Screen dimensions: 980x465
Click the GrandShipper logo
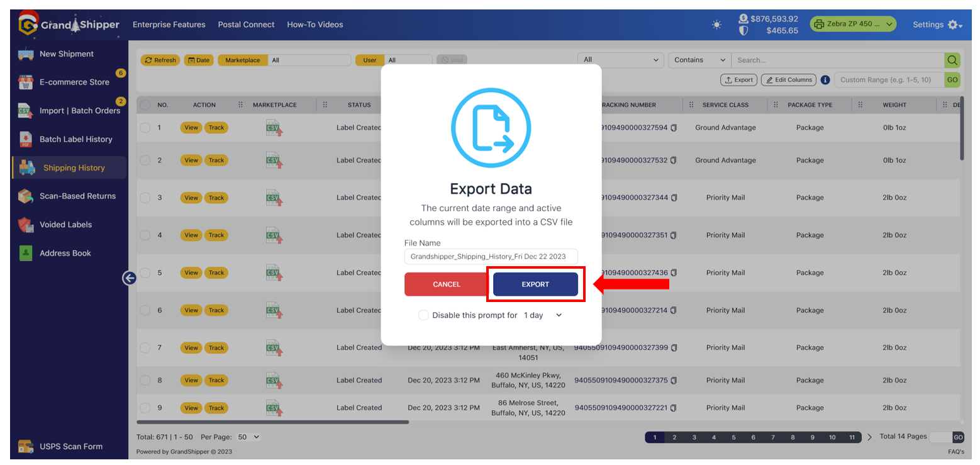(68, 24)
